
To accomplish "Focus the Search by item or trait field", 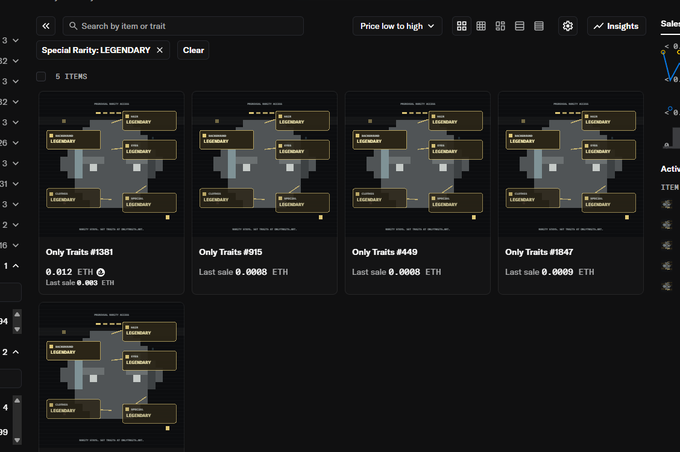I will tap(183, 26).
